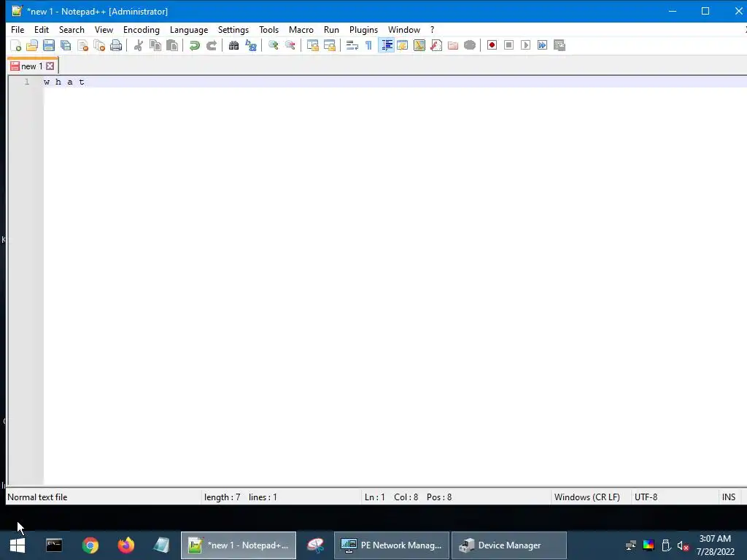Click 'Normal text file' in status bar
The height and width of the screenshot is (560, 747).
pos(38,497)
